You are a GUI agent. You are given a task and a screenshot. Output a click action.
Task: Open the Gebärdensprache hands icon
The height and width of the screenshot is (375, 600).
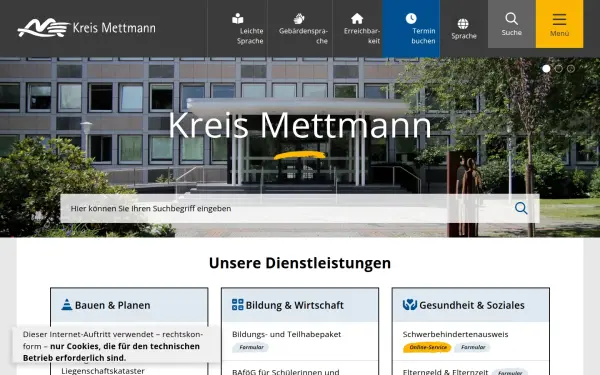coord(299,18)
